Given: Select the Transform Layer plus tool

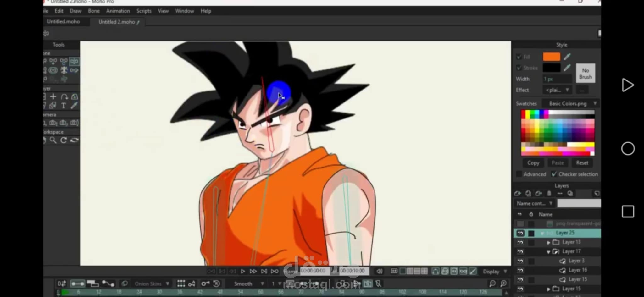Looking at the screenshot, I should [53, 96].
